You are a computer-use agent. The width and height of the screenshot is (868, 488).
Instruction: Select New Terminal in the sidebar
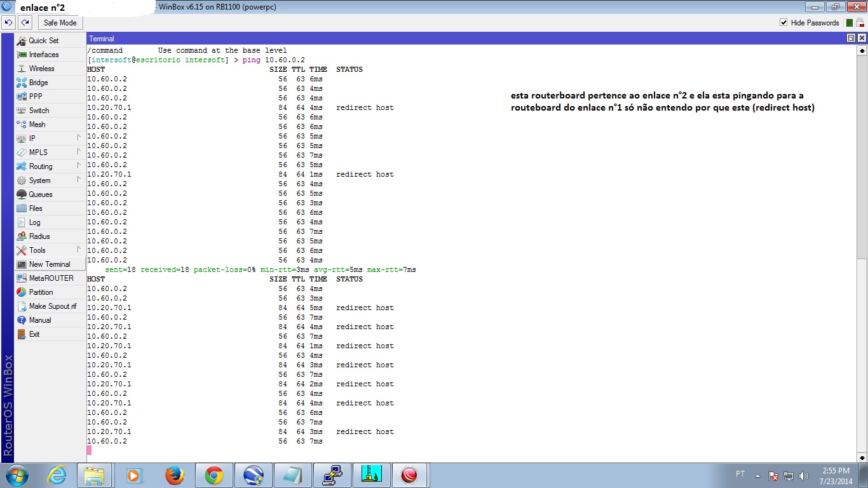[x=50, y=264]
